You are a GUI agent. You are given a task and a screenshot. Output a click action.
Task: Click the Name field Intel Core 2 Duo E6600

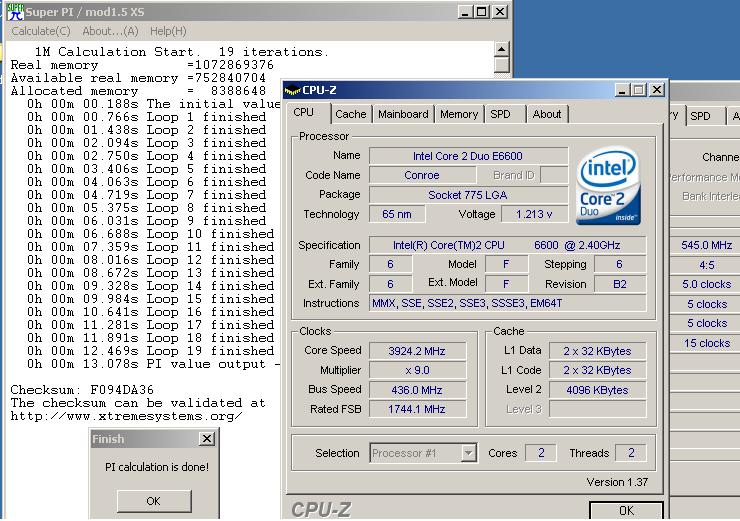[x=468, y=156]
